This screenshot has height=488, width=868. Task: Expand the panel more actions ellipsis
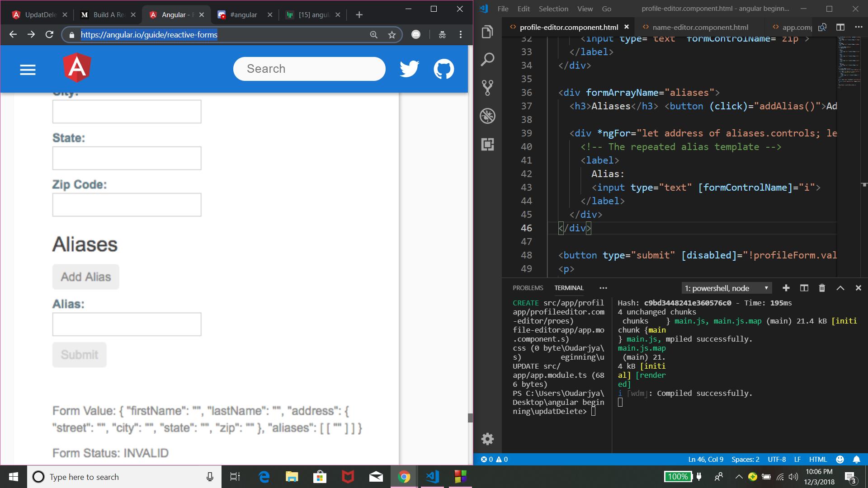tap(603, 288)
